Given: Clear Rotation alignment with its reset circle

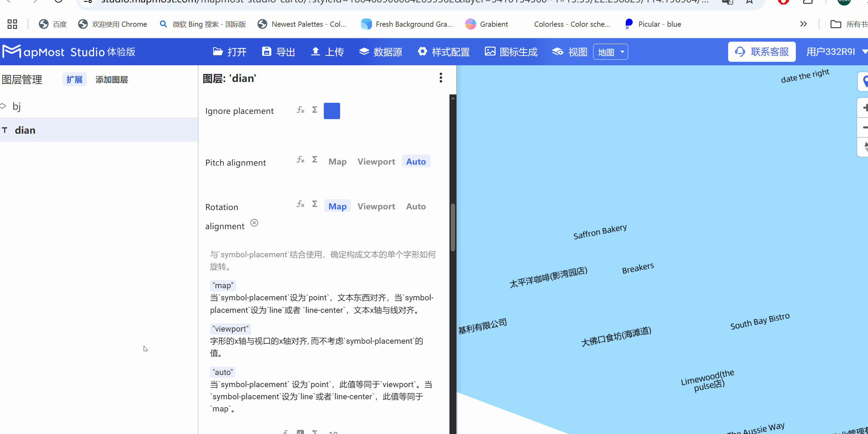Looking at the screenshot, I should [x=254, y=223].
